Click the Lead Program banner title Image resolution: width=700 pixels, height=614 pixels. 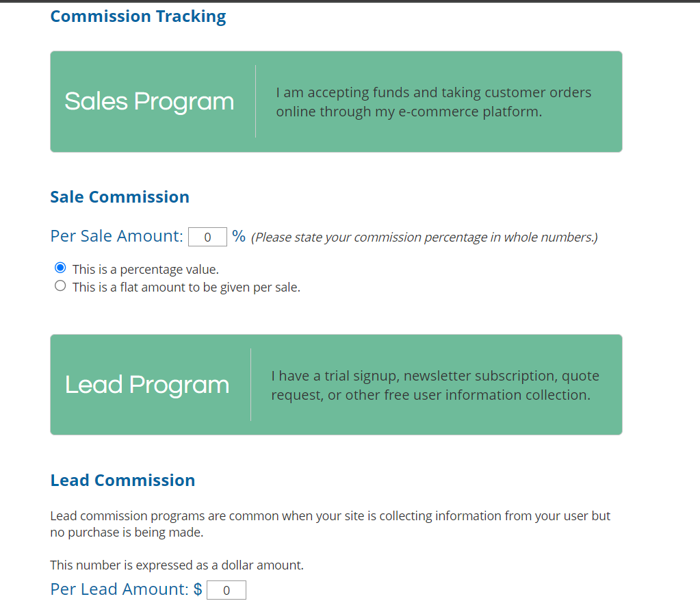click(x=147, y=385)
